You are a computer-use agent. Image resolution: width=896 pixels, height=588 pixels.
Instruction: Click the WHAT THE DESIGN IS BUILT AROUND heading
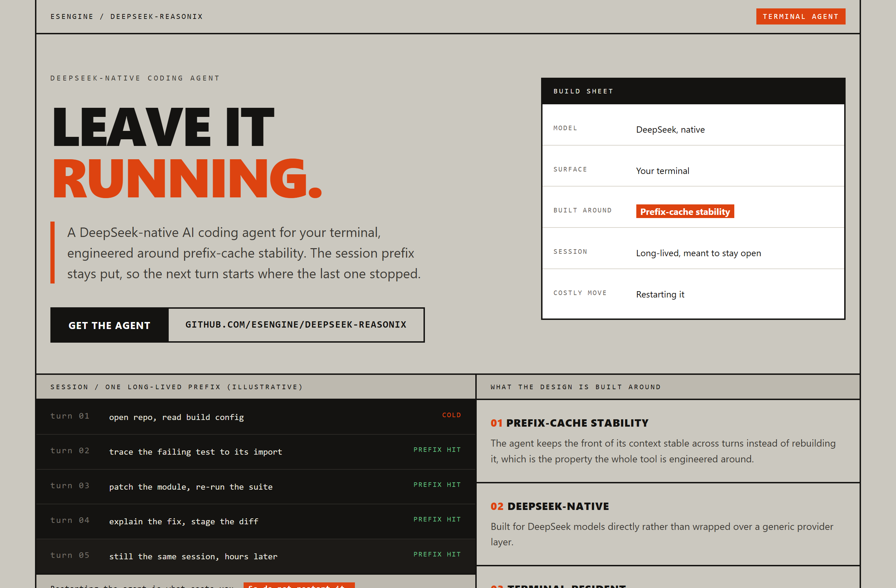coord(576,387)
